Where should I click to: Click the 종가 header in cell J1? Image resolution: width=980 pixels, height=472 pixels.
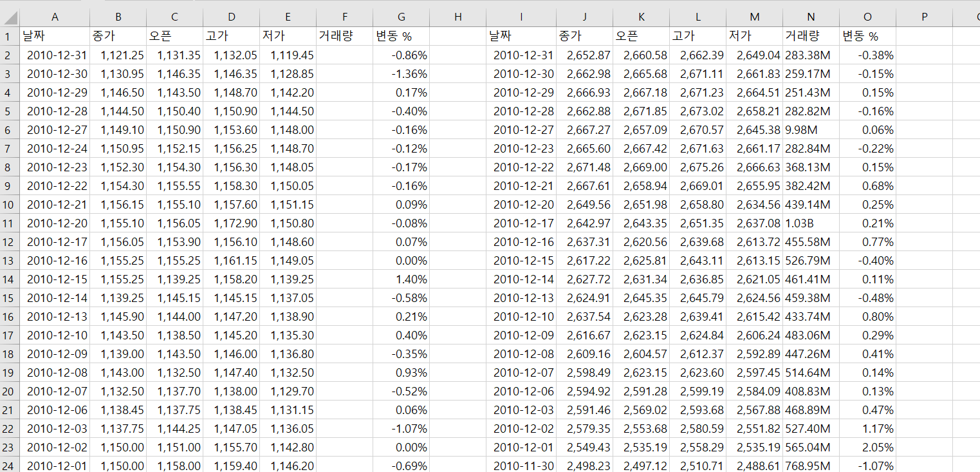(584, 36)
